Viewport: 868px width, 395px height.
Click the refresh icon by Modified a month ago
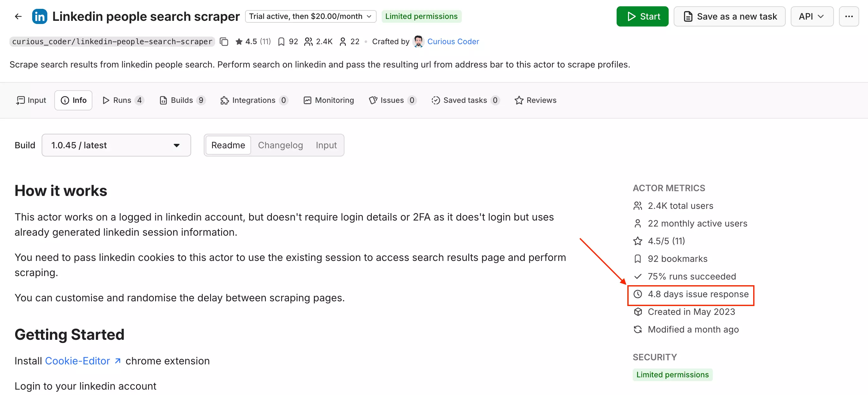(637, 329)
